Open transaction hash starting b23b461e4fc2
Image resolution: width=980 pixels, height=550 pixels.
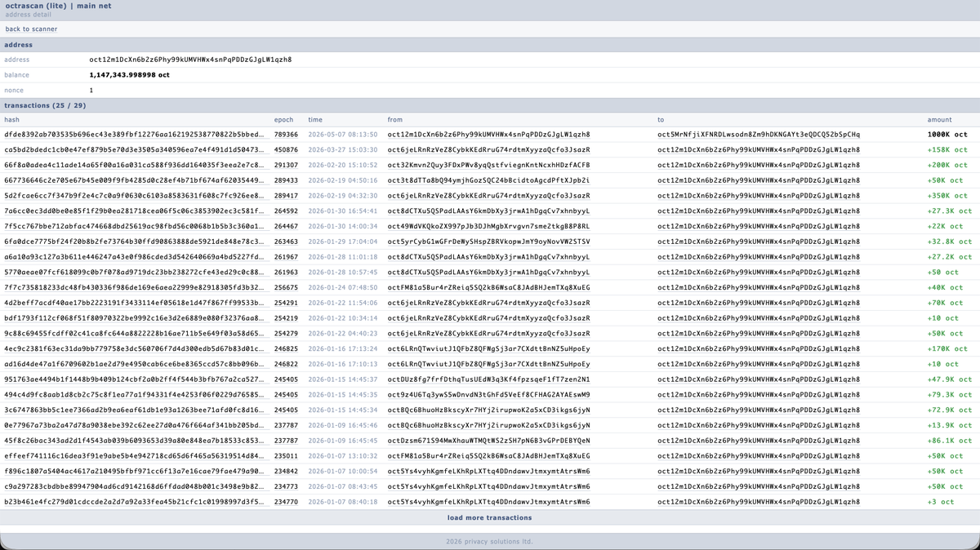[x=135, y=502]
